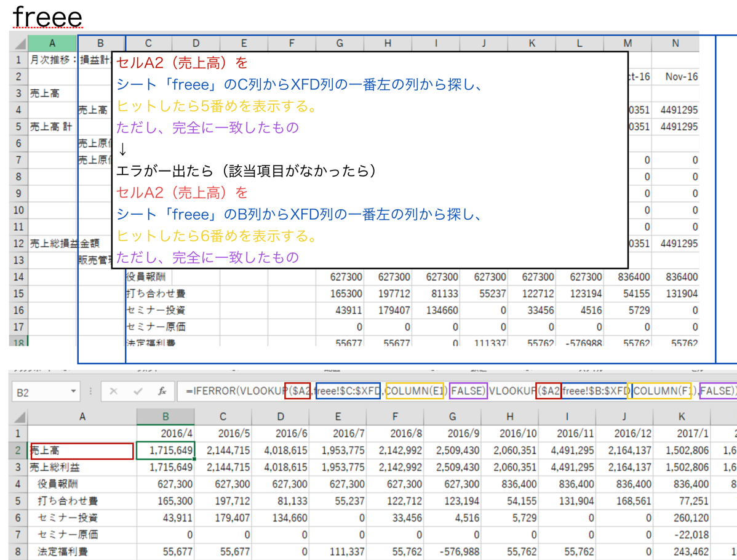The width and height of the screenshot is (737, 560).
Task: Click the 'Nov-16' header cell
Action: tap(675, 77)
